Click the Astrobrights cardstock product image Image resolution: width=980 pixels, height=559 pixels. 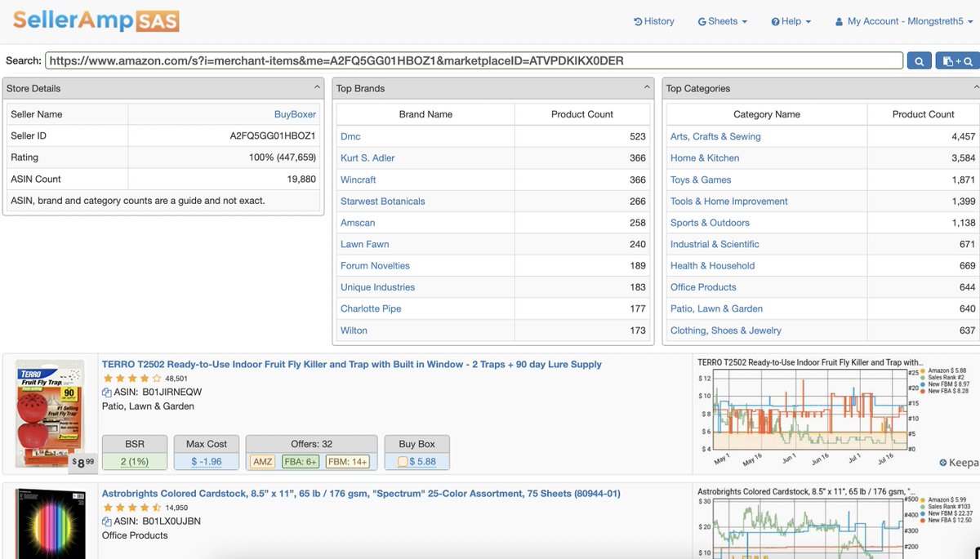(50, 525)
